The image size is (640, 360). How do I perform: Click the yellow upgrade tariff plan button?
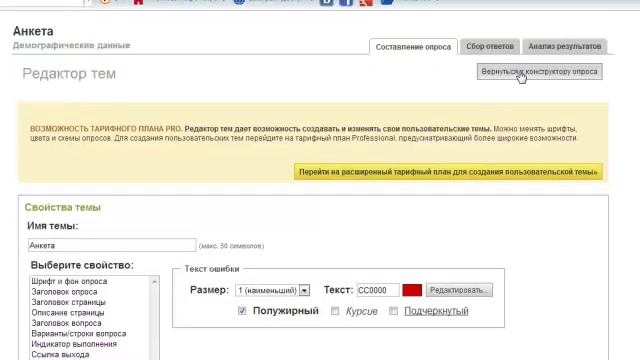pos(448,172)
